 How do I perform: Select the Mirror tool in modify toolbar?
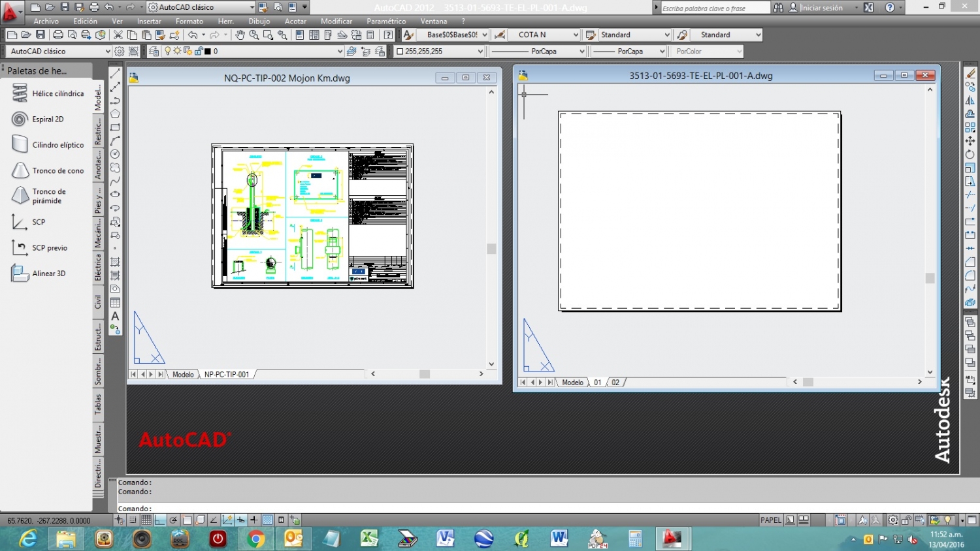[970, 101]
